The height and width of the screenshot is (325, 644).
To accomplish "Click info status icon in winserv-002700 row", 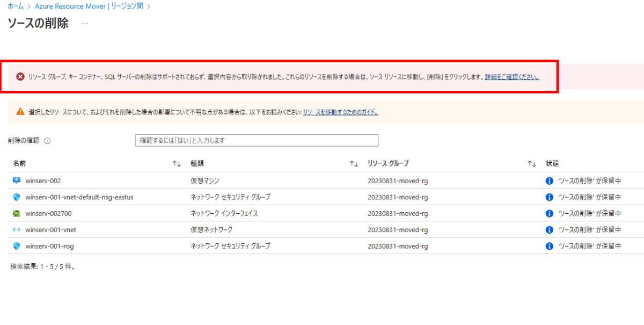I will coord(549,213).
